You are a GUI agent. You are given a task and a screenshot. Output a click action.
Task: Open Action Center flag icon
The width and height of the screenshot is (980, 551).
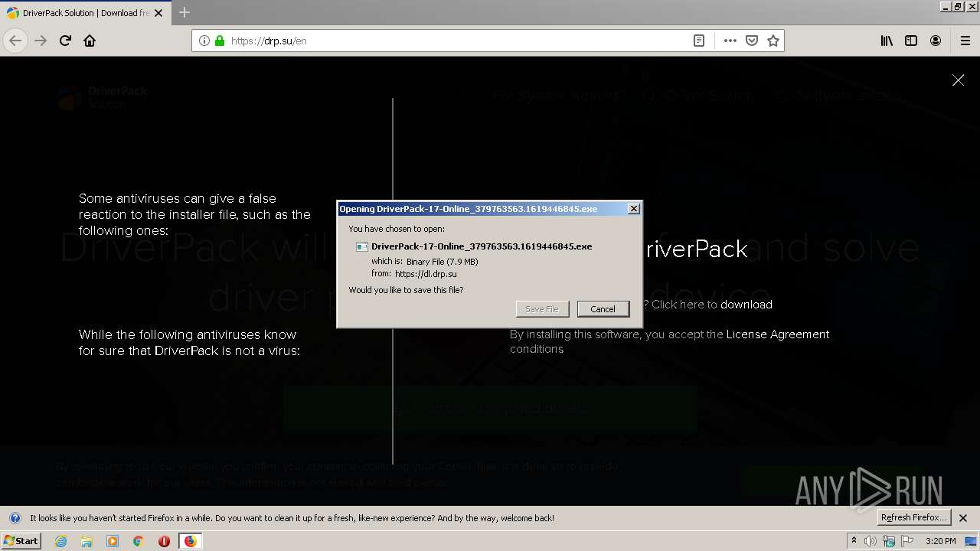[x=906, y=541]
